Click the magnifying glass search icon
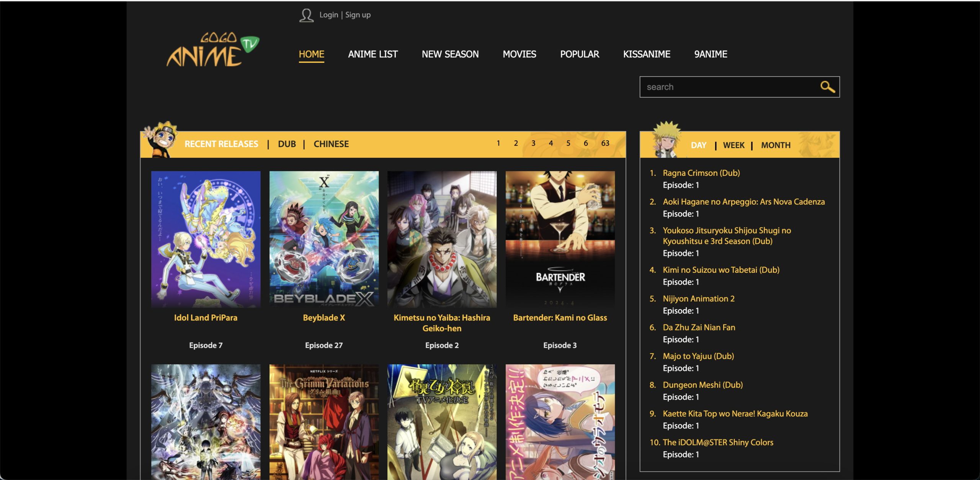The width and height of the screenshot is (980, 480). tap(827, 87)
